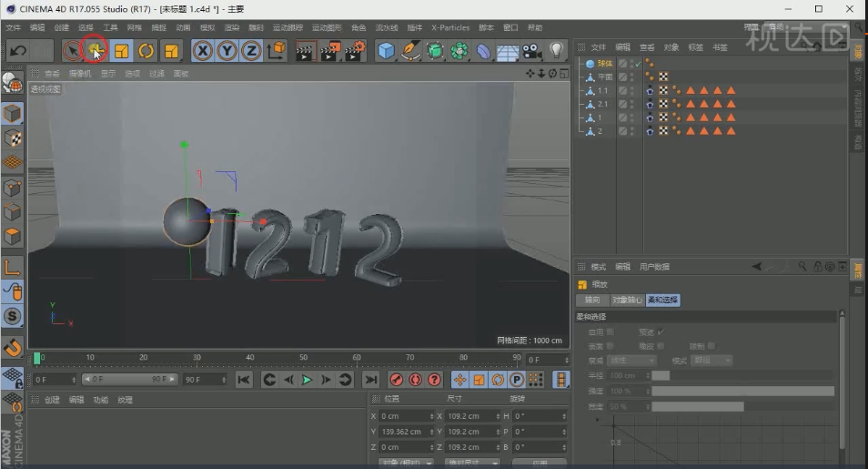Open the 窗口 menu

coord(510,27)
